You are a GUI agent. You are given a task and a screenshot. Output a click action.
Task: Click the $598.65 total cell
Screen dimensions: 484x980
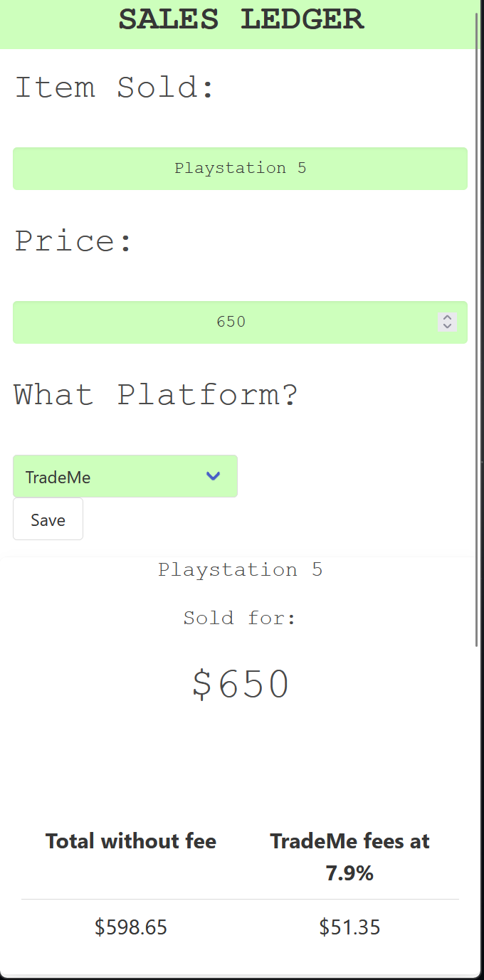coord(131,927)
